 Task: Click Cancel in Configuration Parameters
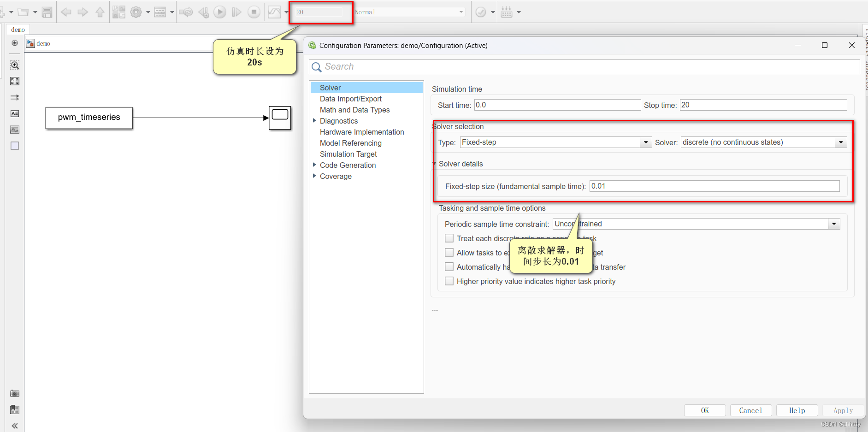point(751,410)
